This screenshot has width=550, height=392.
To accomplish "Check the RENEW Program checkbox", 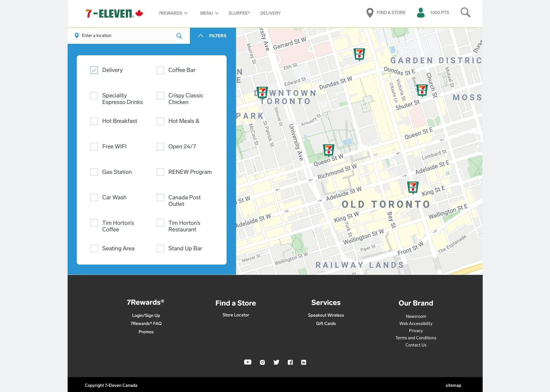I will click(x=160, y=172).
